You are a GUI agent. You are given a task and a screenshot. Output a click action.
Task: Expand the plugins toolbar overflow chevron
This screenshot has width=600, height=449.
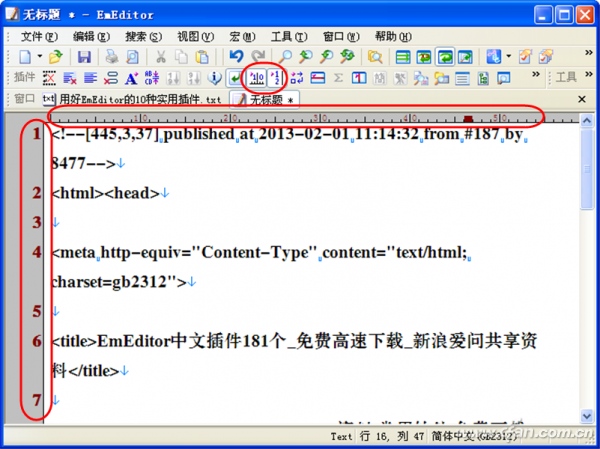(x=536, y=74)
